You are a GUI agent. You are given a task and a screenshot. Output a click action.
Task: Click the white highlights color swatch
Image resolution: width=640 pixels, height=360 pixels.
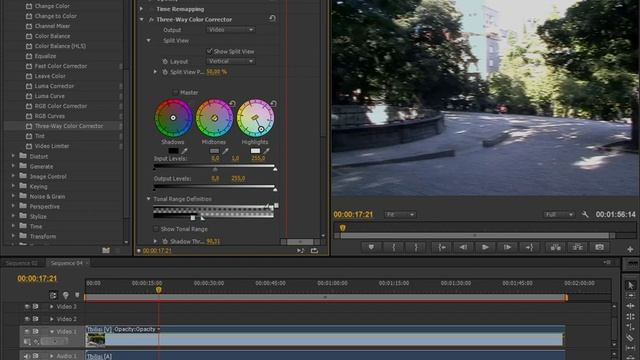tap(255, 151)
